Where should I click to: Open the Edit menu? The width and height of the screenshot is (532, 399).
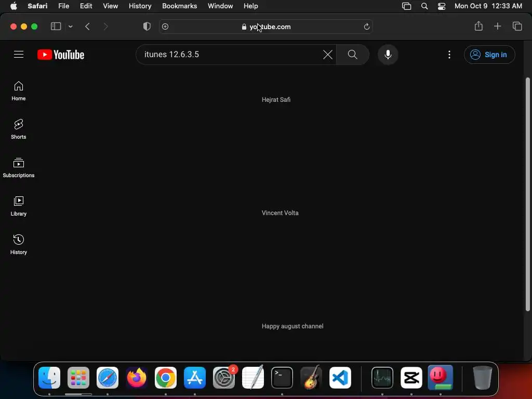click(x=86, y=6)
